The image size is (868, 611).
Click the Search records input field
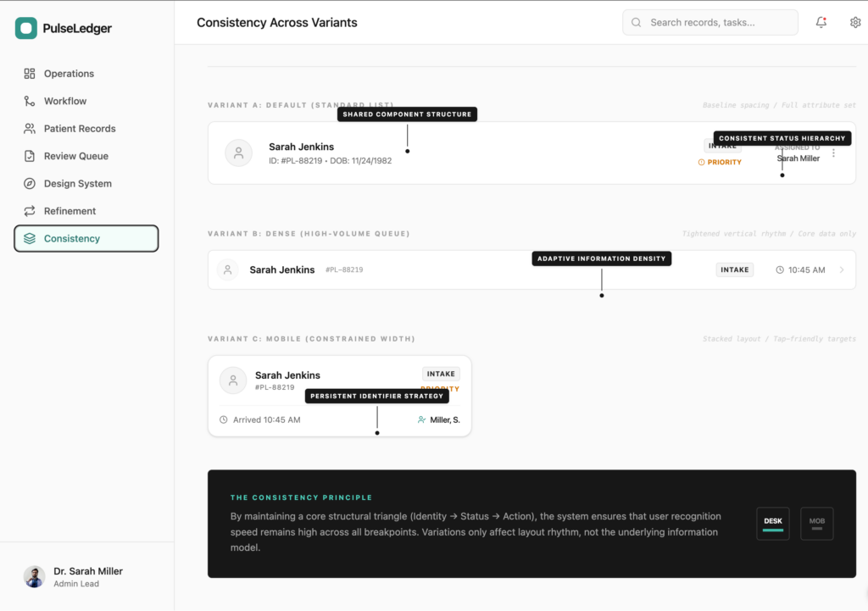tap(710, 22)
